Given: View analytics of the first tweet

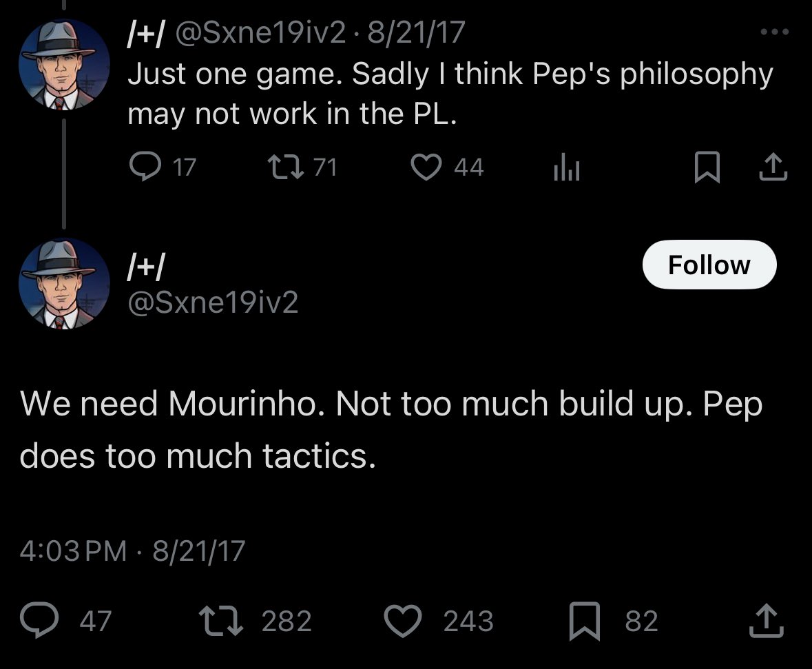Looking at the screenshot, I should tap(567, 167).
